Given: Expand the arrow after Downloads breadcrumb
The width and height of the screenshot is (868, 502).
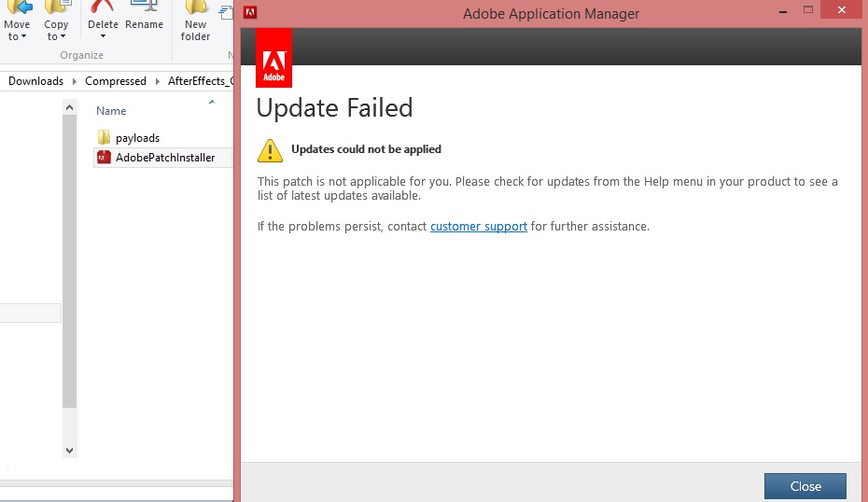Looking at the screenshot, I should [x=74, y=81].
